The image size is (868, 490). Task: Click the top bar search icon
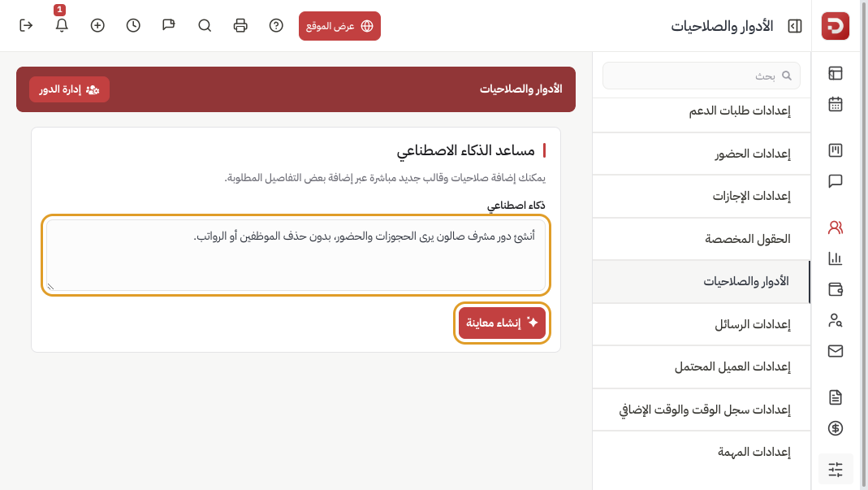click(x=205, y=25)
